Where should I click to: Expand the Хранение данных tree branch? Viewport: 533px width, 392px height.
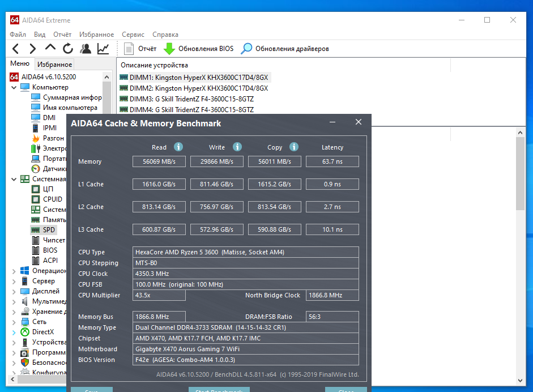click(x=14, y=312)
